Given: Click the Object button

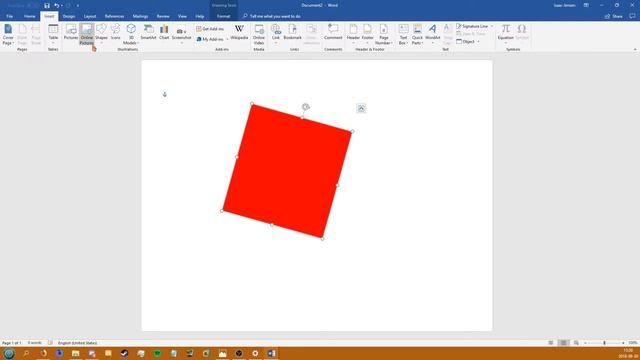Looking at the screenshot, I should [465, 42].
